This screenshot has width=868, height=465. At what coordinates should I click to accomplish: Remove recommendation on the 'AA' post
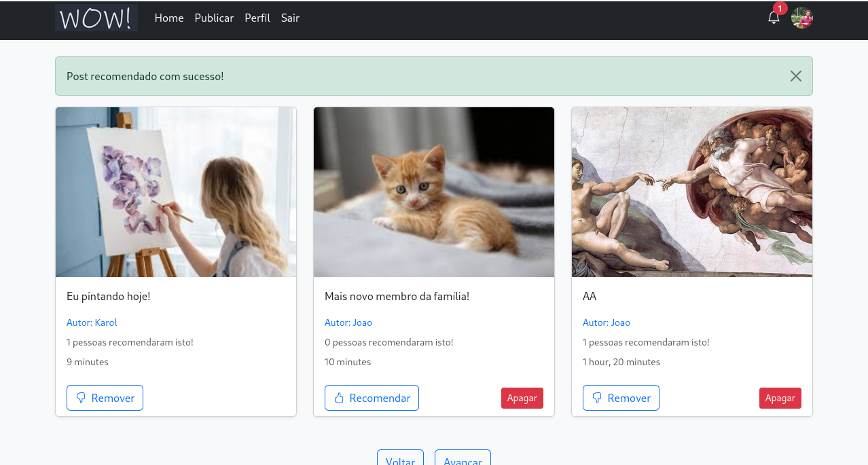pos(621,398)
